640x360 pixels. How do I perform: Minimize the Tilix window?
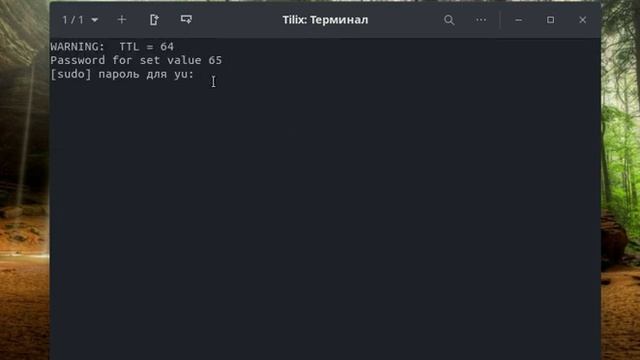[518, 20]
